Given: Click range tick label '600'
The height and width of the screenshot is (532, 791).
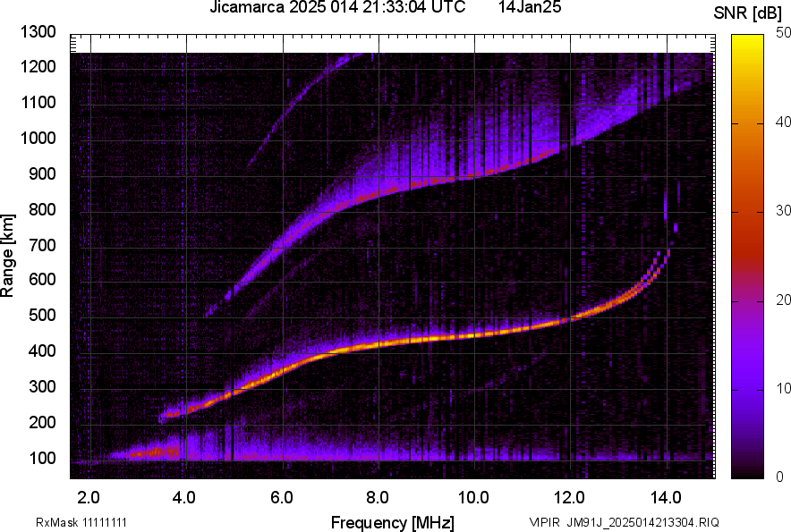Looking at the screenshot, I should click(x=42, y=279).
